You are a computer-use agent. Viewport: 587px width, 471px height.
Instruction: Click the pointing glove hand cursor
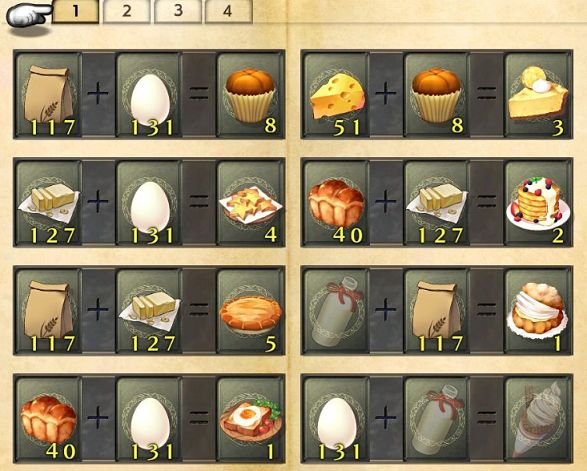28,15
